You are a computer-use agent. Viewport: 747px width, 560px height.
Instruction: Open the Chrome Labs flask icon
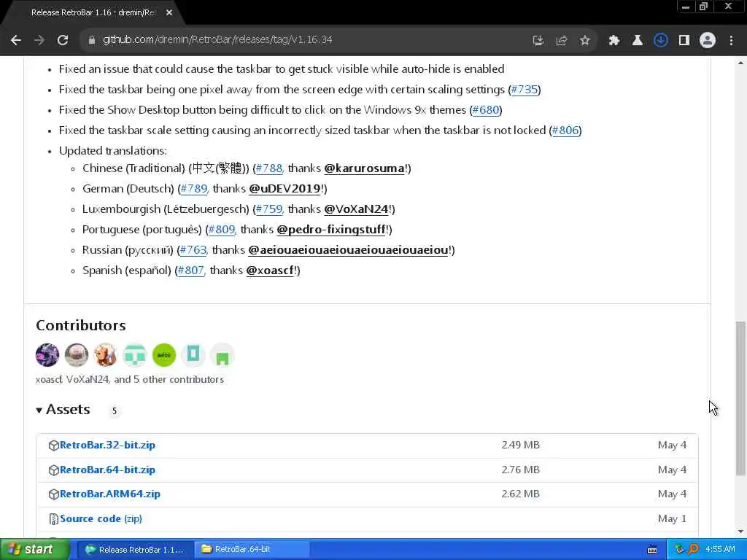637,41
